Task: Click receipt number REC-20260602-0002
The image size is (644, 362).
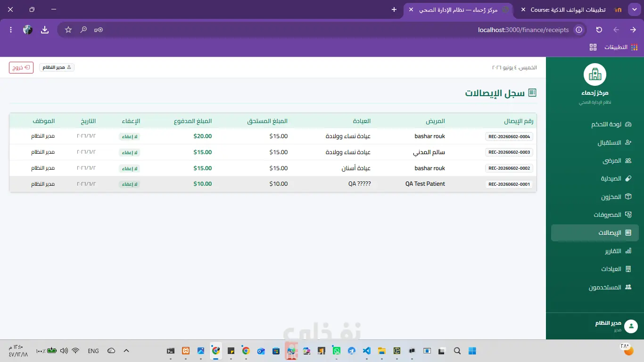Action: point(509,168)
